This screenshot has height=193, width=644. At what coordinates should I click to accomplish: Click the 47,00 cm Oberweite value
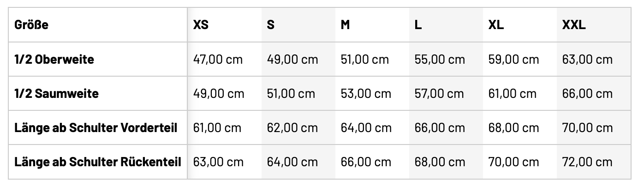click(218, 60)
